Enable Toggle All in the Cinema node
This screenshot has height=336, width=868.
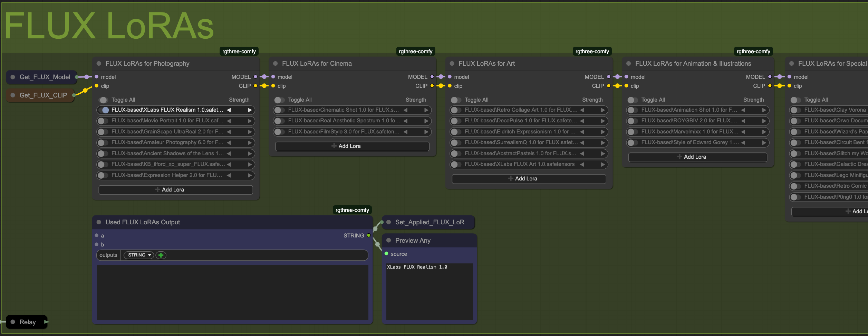click(280, 100)
